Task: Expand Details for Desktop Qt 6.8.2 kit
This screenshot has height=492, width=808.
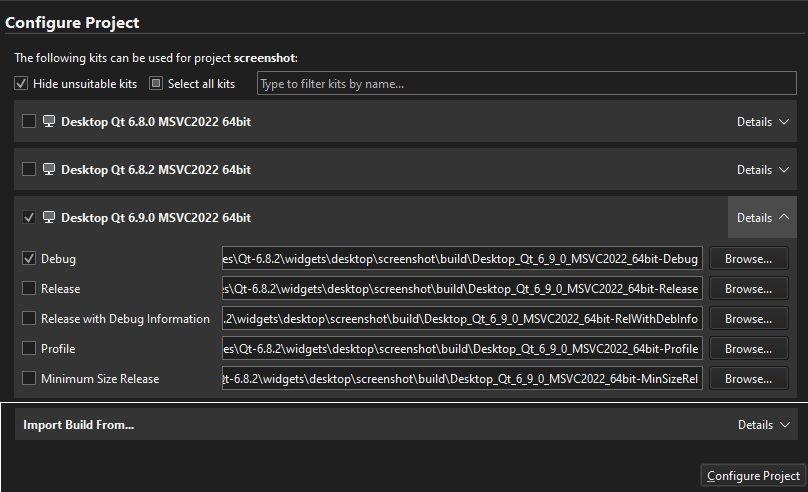Action: (x=762, y=170)
